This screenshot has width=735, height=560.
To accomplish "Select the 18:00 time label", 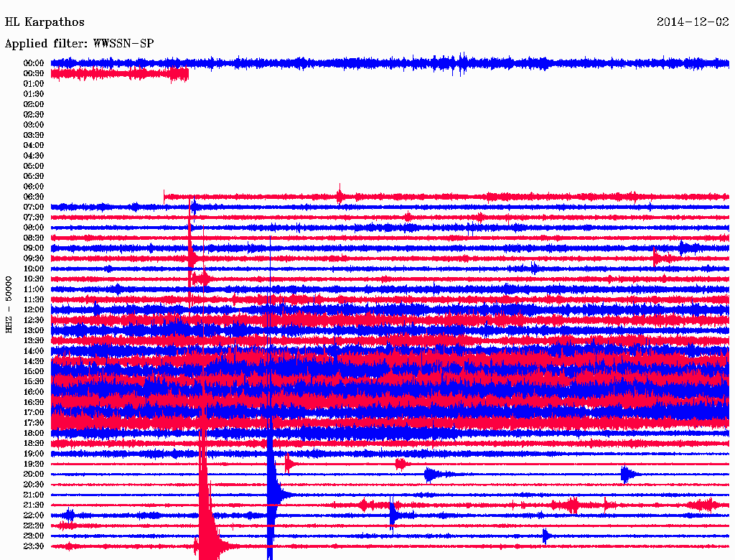I will (34, 434).
